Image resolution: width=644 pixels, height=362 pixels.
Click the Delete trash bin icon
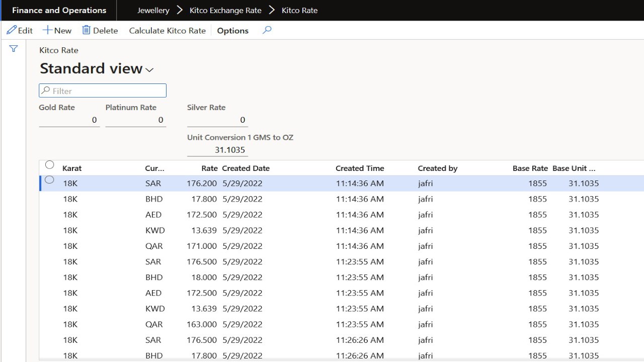[87, 30]
